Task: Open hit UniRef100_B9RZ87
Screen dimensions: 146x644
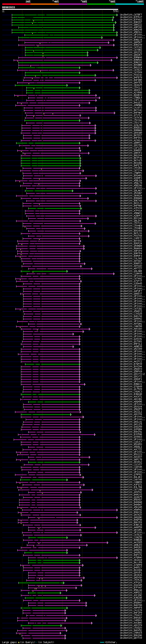Action: tap(131, 22)
